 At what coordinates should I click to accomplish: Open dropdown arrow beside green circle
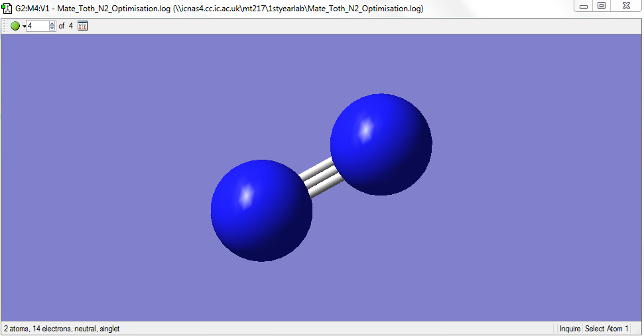24,27
